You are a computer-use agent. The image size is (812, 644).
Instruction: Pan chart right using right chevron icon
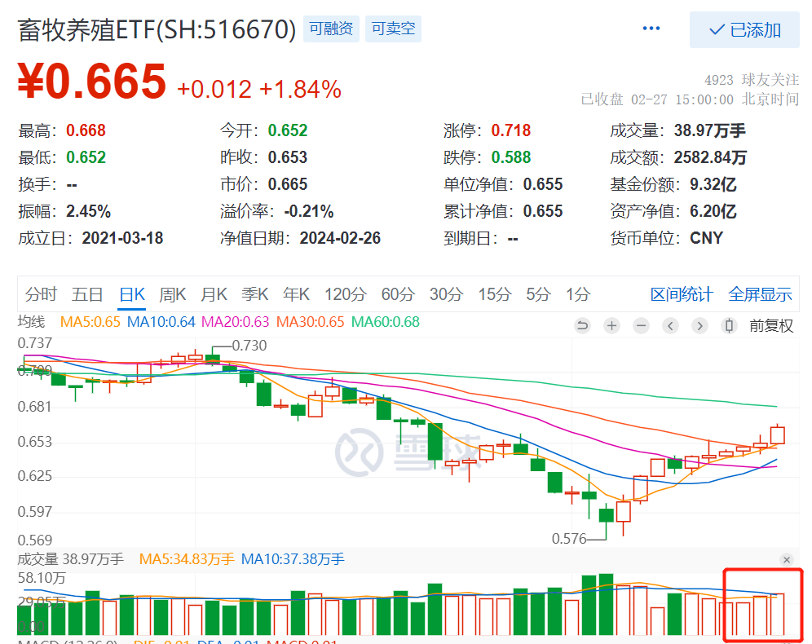[x=699, y=325]
